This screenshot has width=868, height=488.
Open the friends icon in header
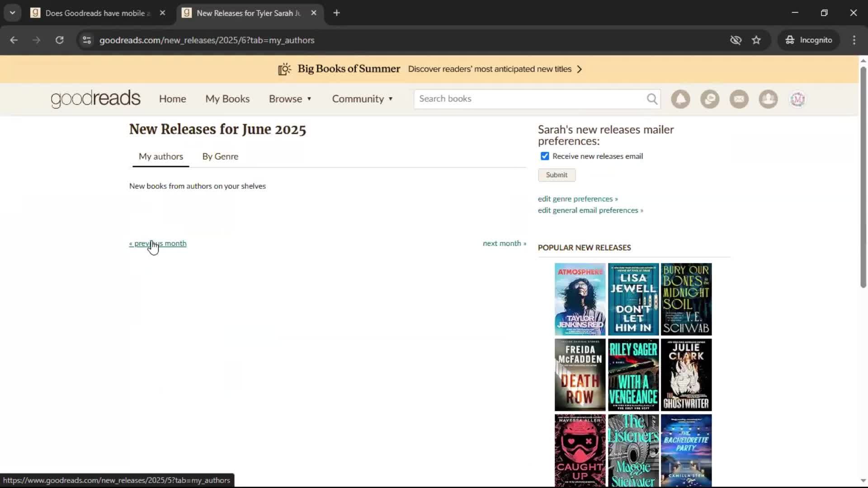point(768,99)
